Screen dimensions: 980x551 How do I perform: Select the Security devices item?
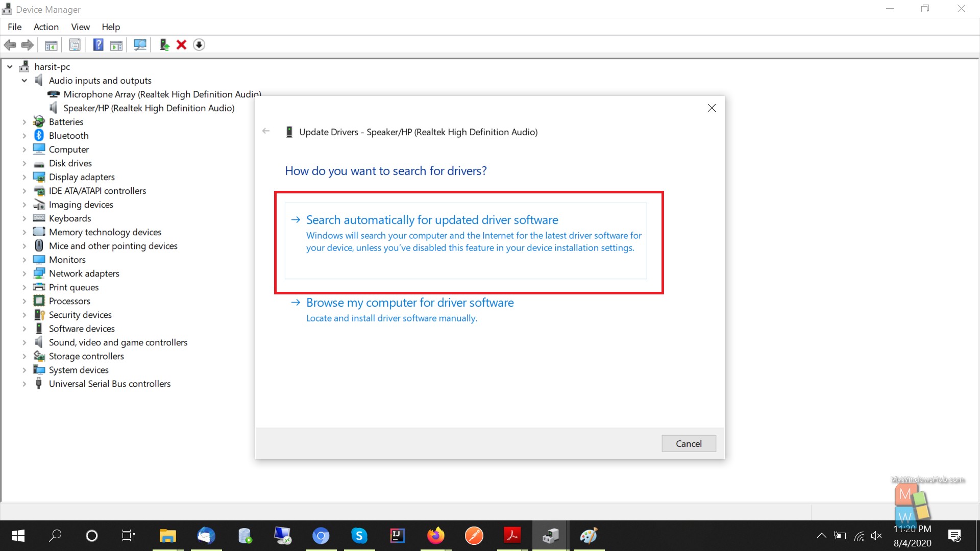[80, 315]
